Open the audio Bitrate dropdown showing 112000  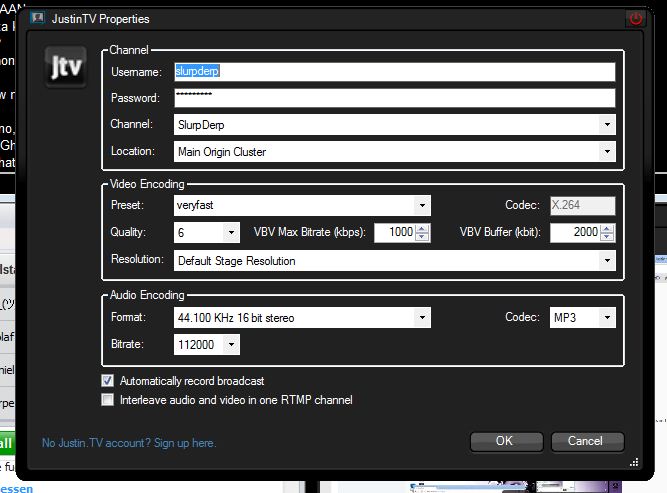point(207,345)
